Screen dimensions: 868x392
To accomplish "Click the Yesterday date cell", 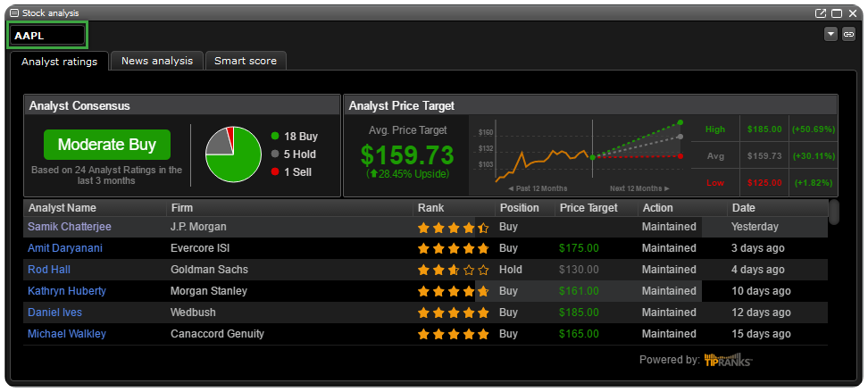I will tap(755, 227).
